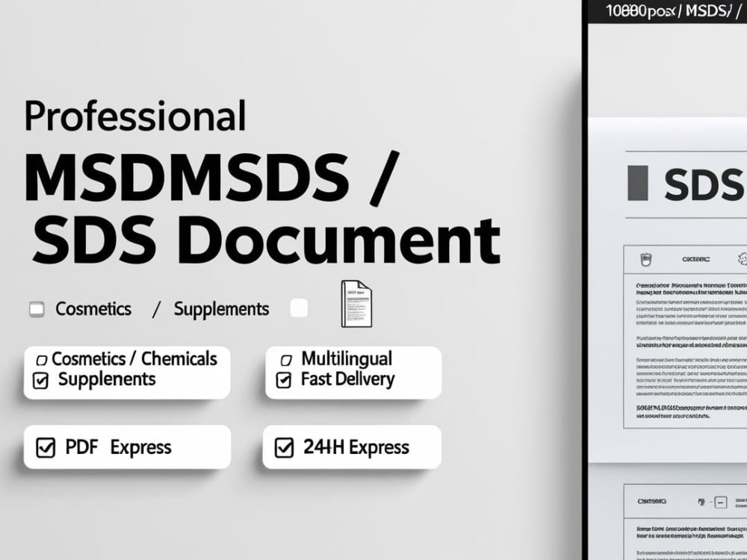Select the PDF Express card
747x560 pixels.
point(127,447)
